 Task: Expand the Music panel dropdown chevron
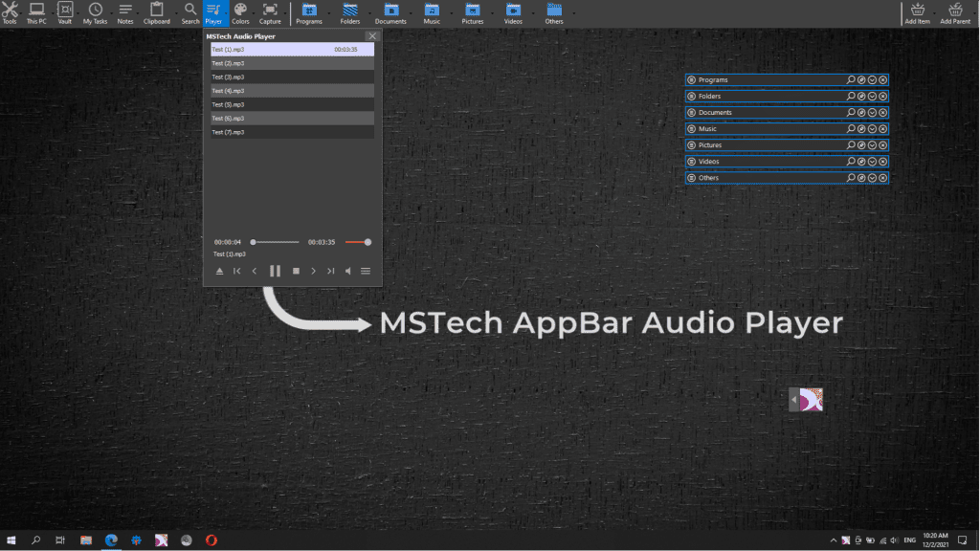872,128
